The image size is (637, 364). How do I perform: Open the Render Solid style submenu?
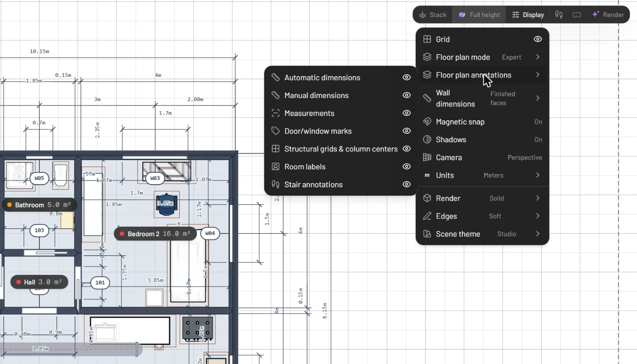(482, 199)
